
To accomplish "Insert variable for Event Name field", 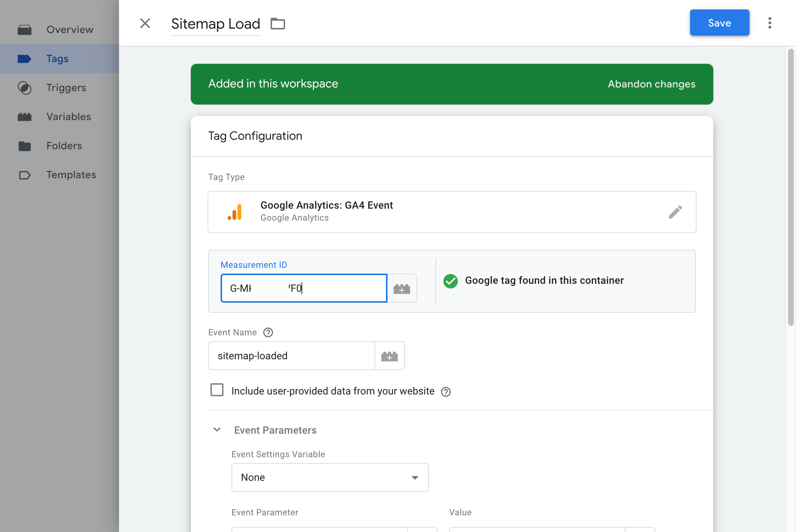I will pyautogui.click(x=390, y=356).
